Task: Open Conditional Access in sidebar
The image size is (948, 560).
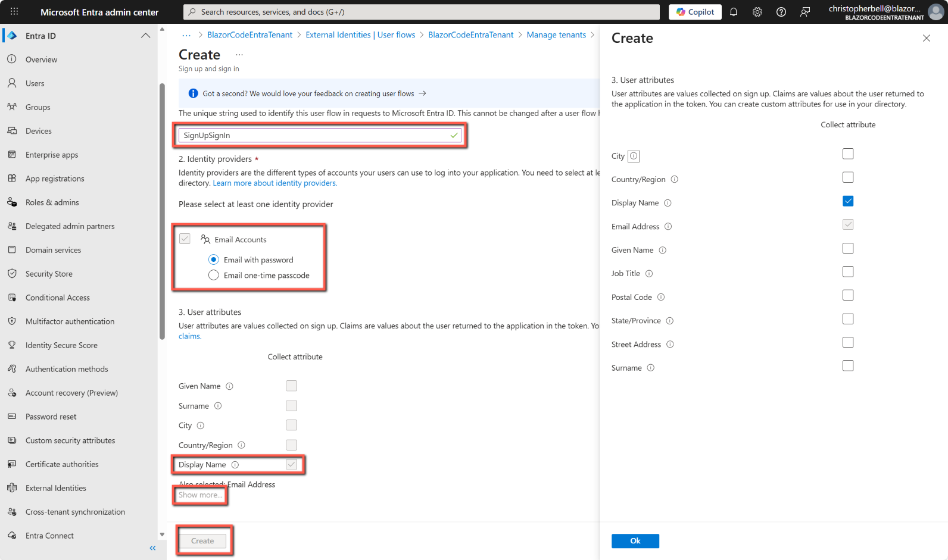Action: [57, 298]
